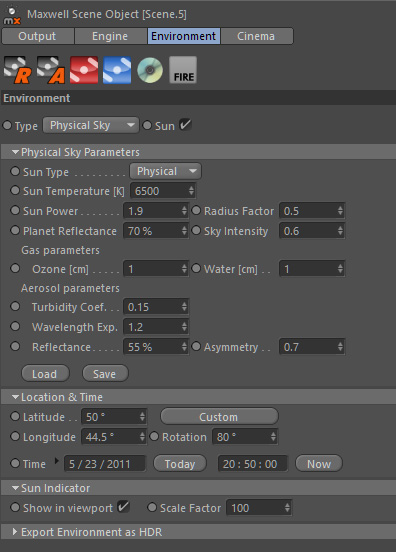Click the Latitude 50° field
The image size is (396, 552).
point(114,417)
